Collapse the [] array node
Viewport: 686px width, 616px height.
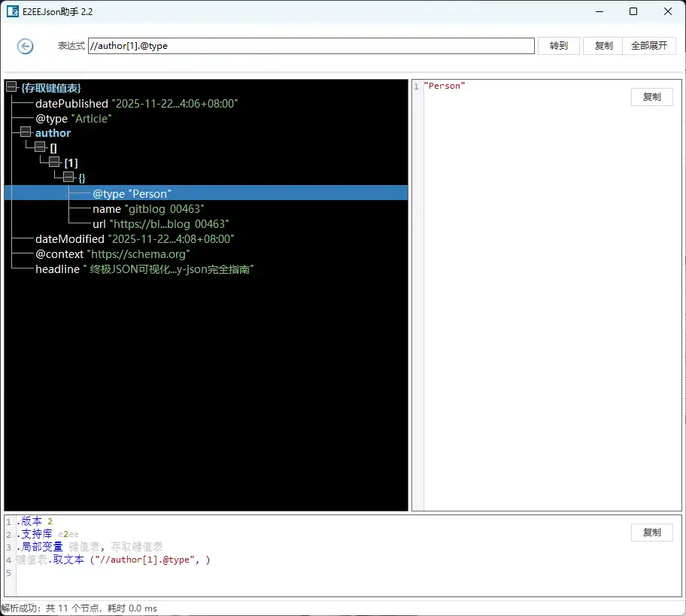[41, 147]
